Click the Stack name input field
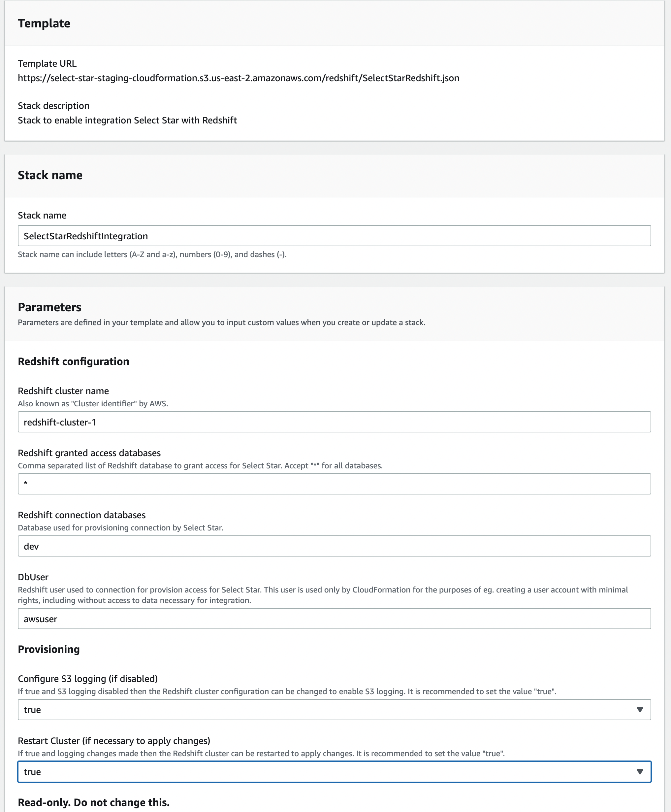This screenshot has height=812, width=671. pyautogui.click(x=334, y=236)
